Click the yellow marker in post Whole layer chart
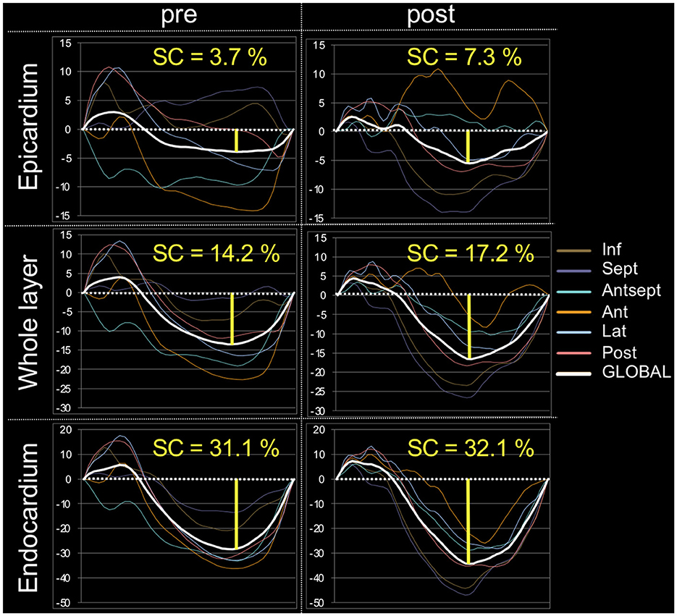677x616 pixels. click(x=469, y=326)
